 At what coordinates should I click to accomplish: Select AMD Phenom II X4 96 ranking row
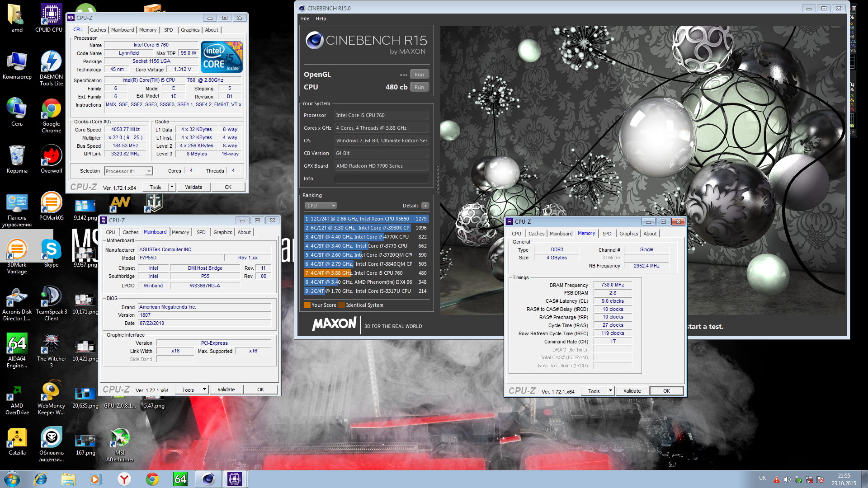(366, 282)
